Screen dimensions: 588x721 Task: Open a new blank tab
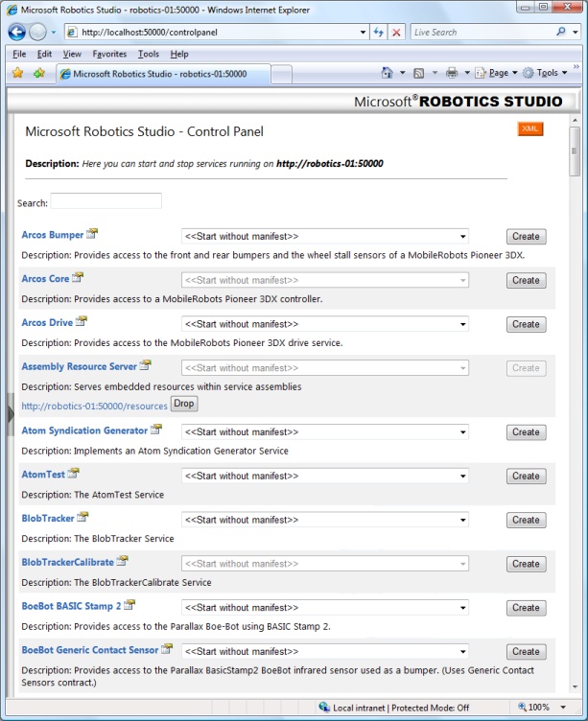(282, 74)
